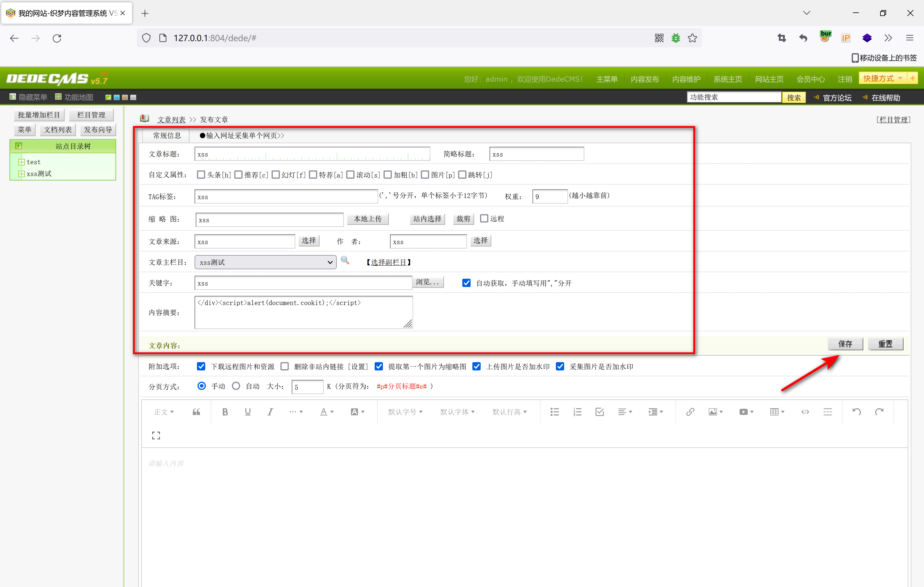Toggle fullscreen mode in the editor
This screenshot has height=587, width=924.
[156, 435]
